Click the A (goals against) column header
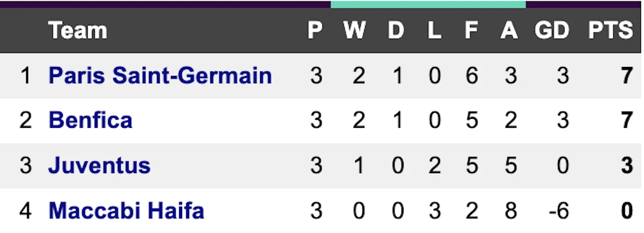644x233 pixels. (509, 31)
